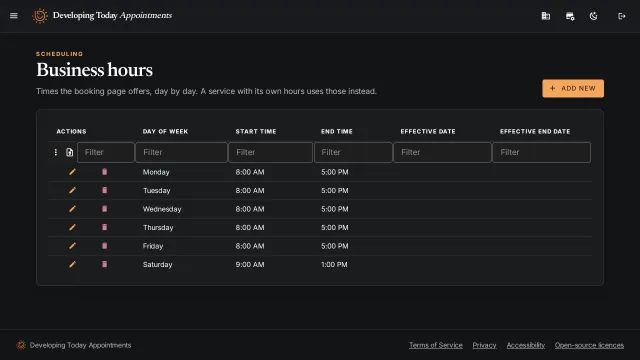This screenshot has height=360, width=640.
Task: Click Monday's 8:00 AM start time
Action: 250,172
